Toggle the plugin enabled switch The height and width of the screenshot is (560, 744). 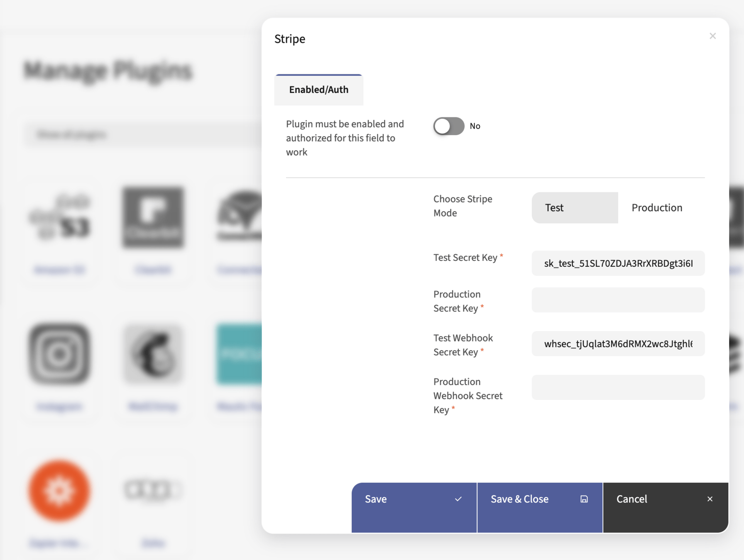click(x=448, y=126)
